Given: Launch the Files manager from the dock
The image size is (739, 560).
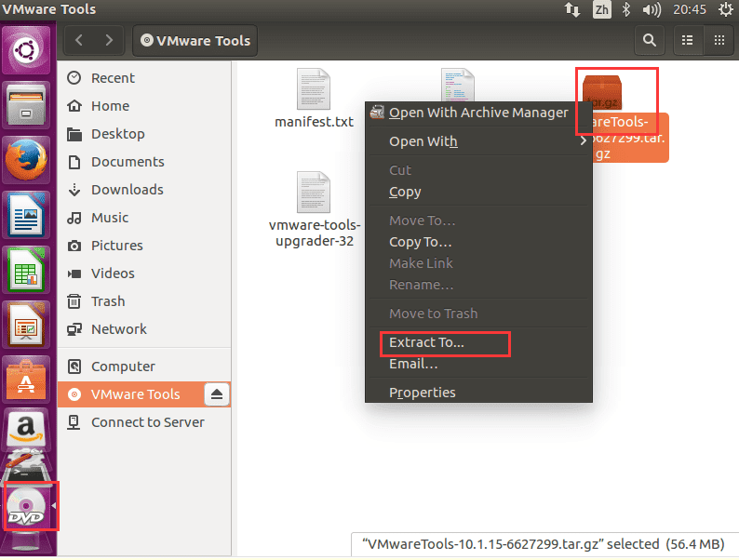Looking at the screenshot, I should (26, 105).
